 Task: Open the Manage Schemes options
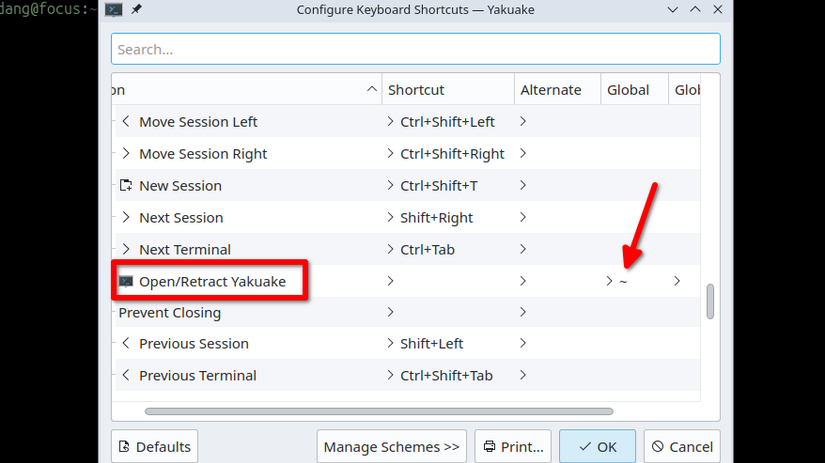[392, 447]
